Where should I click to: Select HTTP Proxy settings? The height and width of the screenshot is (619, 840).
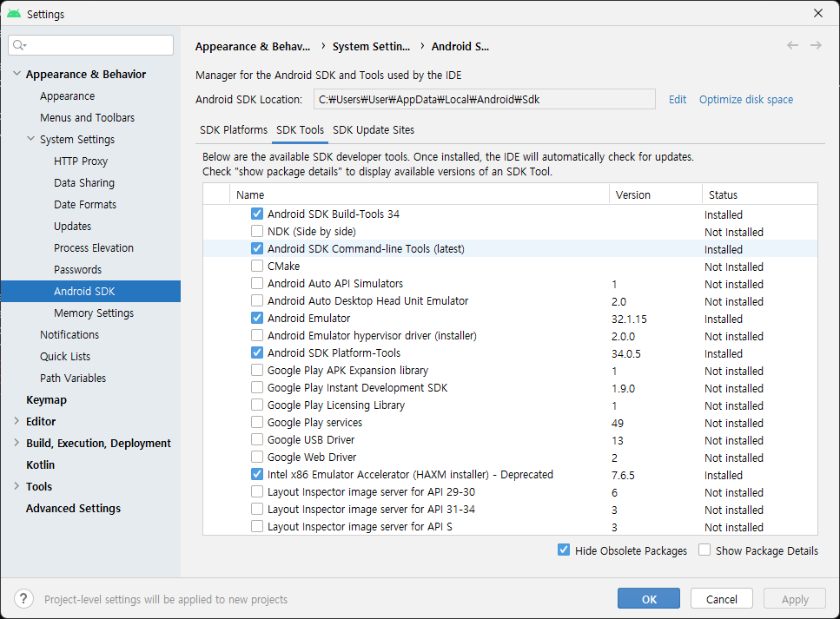81,161
